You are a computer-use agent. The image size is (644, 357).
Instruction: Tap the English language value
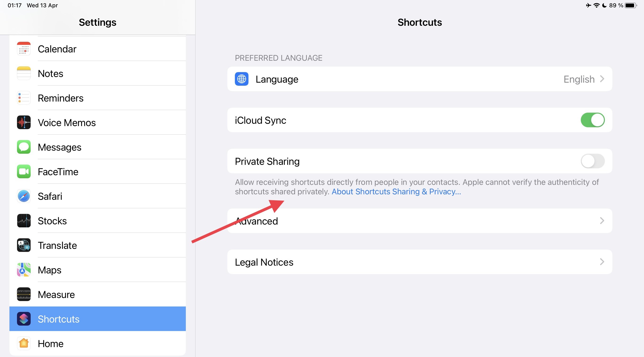(x=579, y=79)
